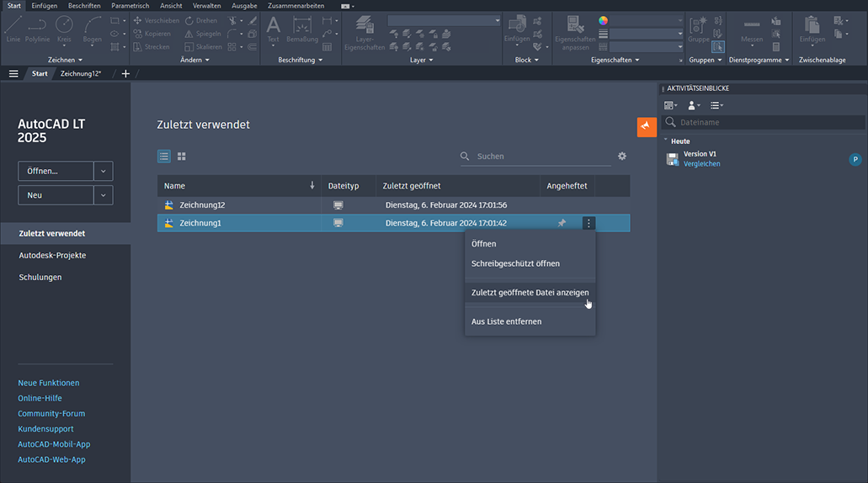The image size is (868, 483).
Task: Click the Kopieren tool in Ändern
Action: pyautogui.click(x=152, y=34)
